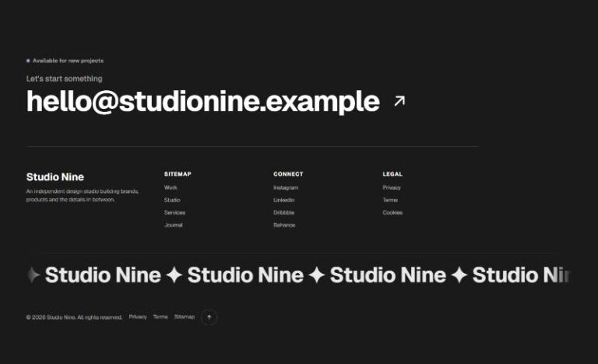The height and width of the screenshot is (364, 598).
Task: Open the Behance link
Action: click(284, 226)
